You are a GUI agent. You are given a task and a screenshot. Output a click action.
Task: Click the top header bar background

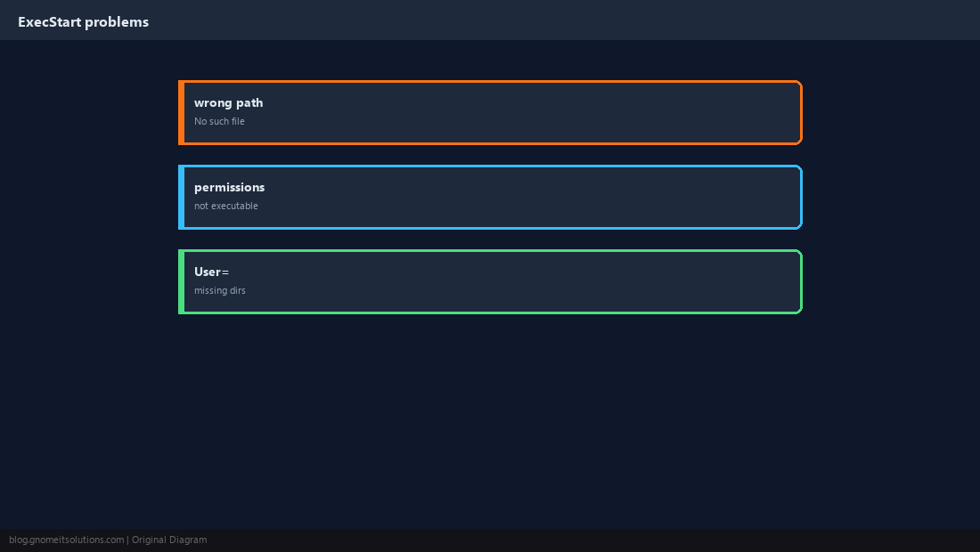pos(562,20)
